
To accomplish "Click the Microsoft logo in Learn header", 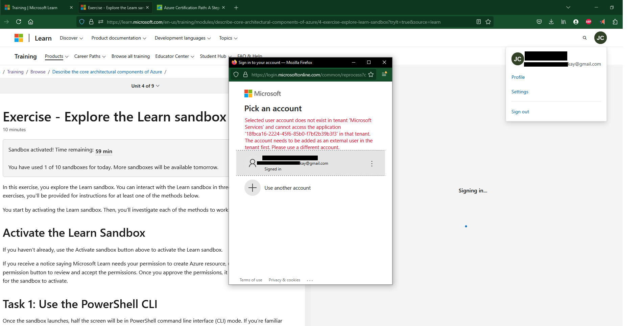I will tap(19, 38).
